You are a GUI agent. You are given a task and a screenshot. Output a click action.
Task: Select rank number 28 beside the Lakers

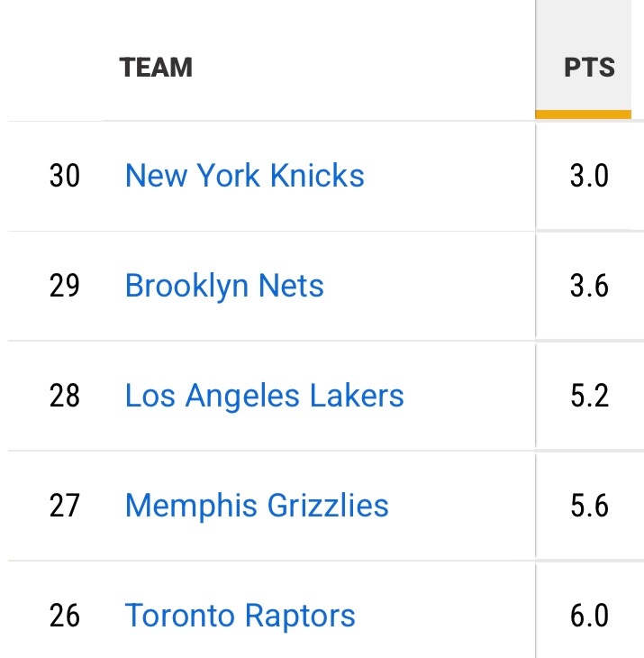click(x=65, y=396)
